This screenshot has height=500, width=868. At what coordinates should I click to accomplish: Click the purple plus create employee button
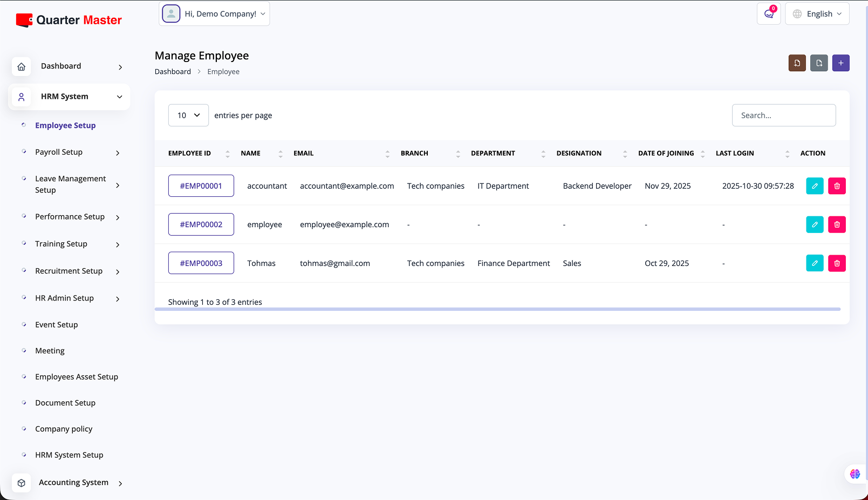coord(840,63)
